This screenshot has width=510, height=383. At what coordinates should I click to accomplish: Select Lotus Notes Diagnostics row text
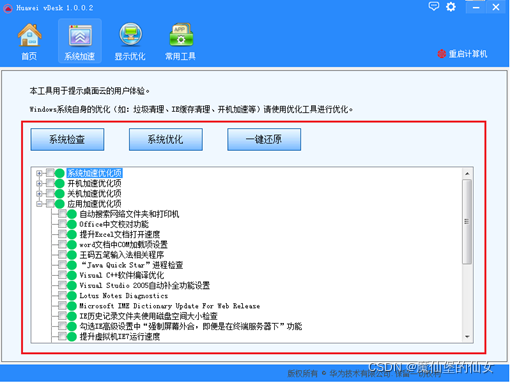pos(124,296)
